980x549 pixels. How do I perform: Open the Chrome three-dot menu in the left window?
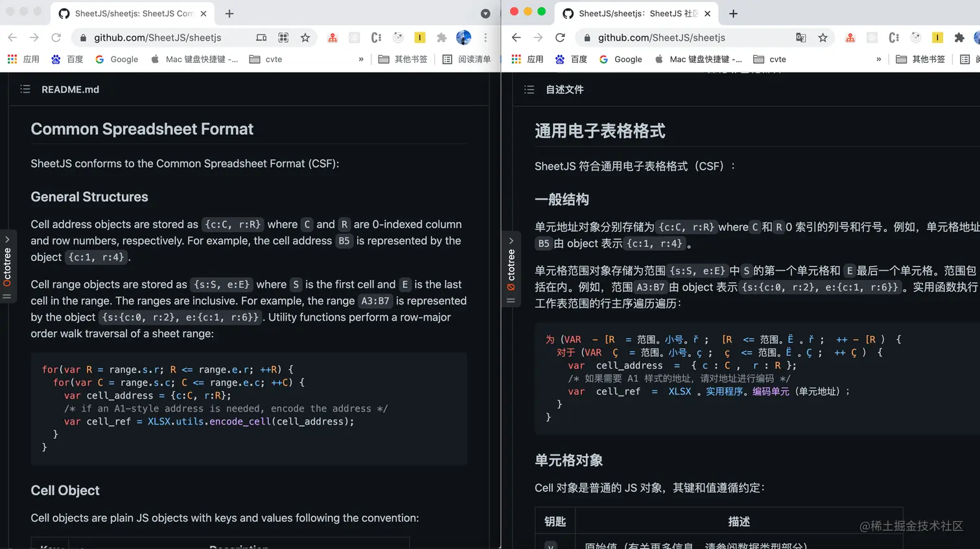tap(485, 38)
